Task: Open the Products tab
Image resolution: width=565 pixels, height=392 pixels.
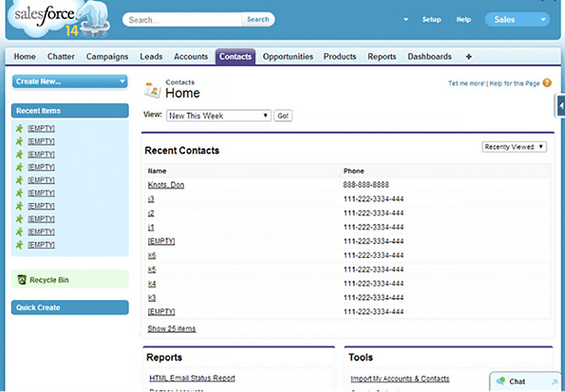Action: click(x=339, y=57)
